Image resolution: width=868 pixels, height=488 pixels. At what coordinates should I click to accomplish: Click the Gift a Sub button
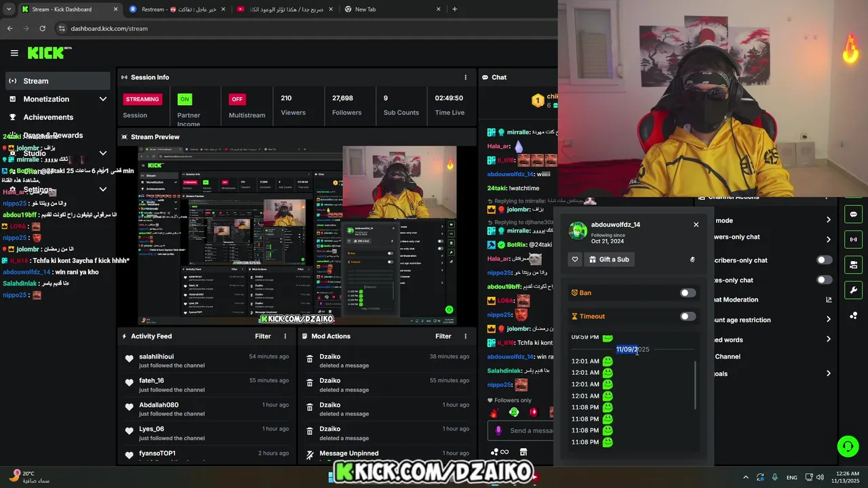tap(609, 260)
